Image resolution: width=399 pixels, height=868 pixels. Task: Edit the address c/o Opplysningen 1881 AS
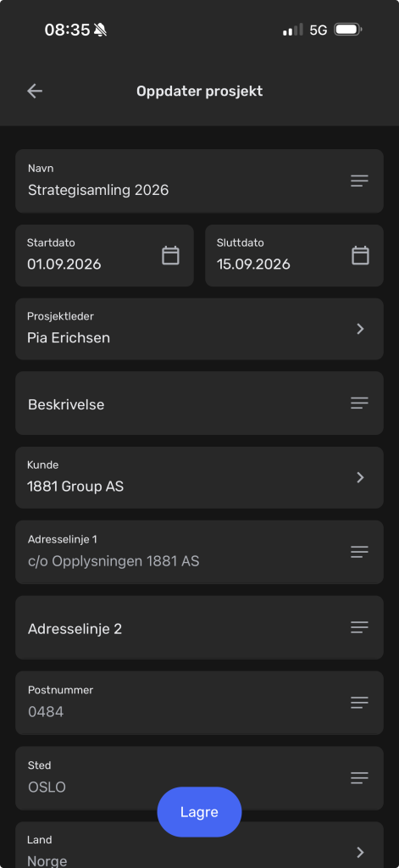114,561
